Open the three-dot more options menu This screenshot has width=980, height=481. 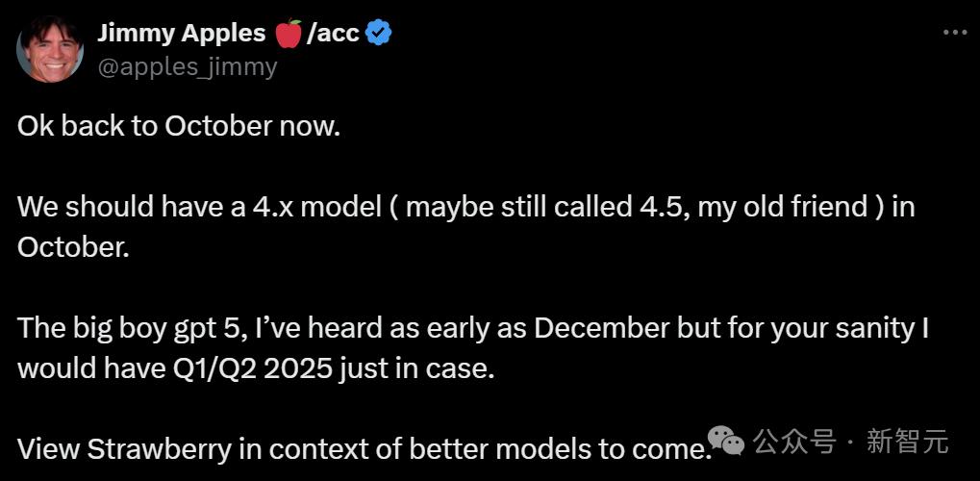click(x=954, y=32)
